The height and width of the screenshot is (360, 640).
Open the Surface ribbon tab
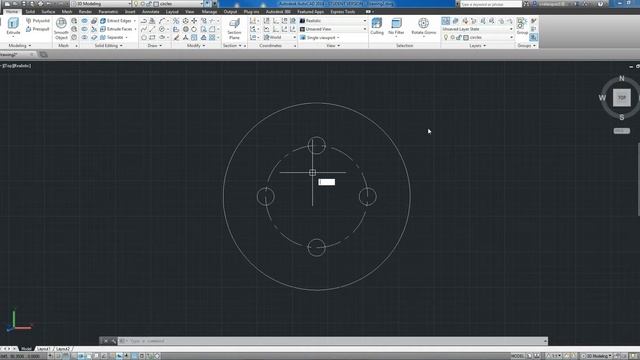point(48,12)
